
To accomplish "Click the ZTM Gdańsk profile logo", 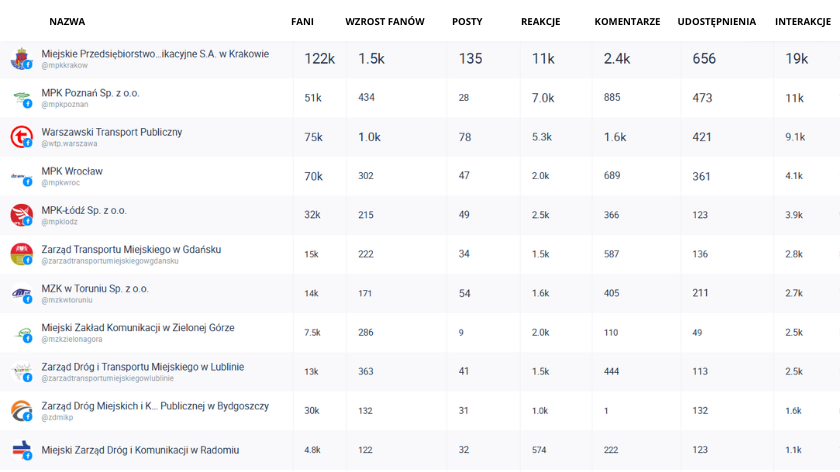I will pos(21,253).
